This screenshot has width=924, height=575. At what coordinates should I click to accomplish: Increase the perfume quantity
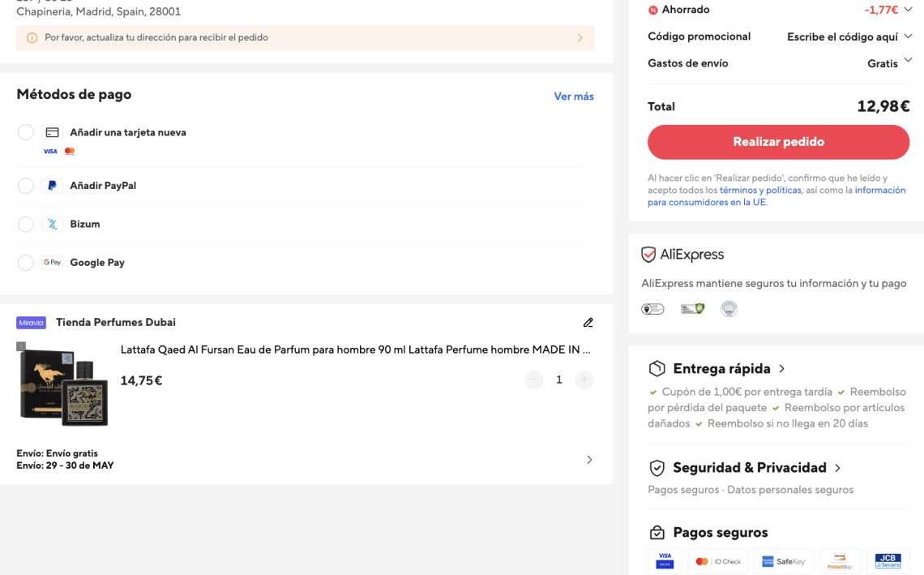(x=584, y=380)
